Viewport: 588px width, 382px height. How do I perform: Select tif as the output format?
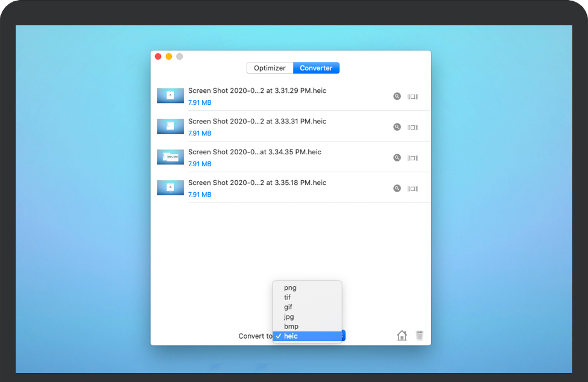coord(287,298)
